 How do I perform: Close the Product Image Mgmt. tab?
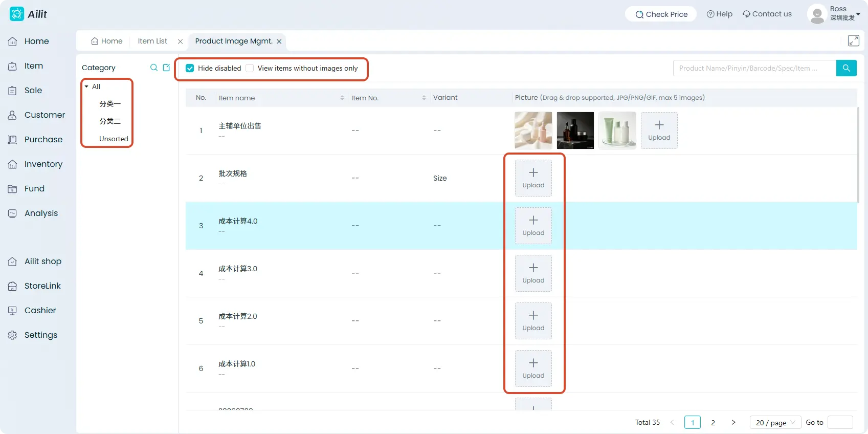[x=279, y=41]
